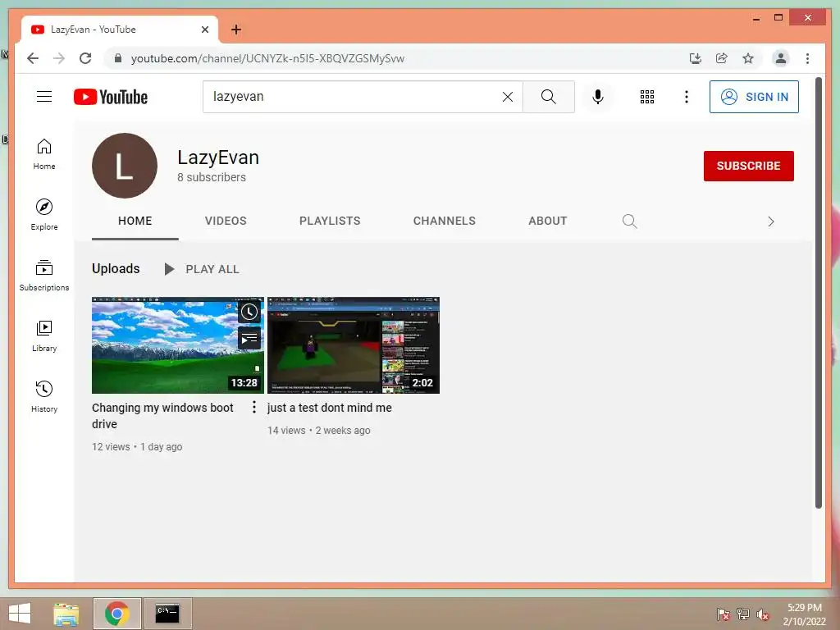
Task: Open History in the sidebar
Action: (x=44, y=396)
